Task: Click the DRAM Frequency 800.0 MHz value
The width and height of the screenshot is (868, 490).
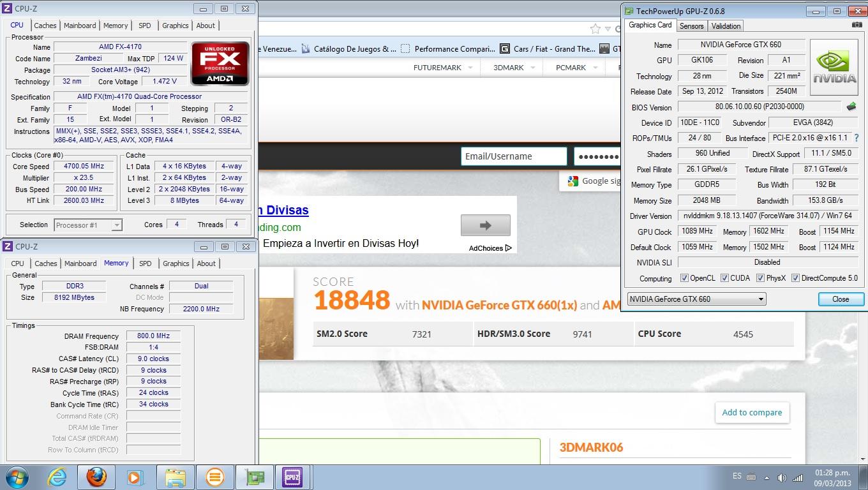Action: pos(153,336)
